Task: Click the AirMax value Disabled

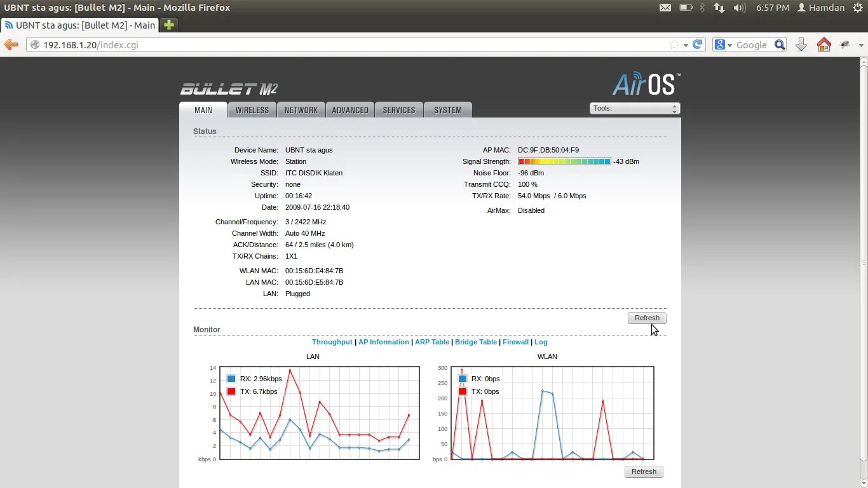Action: pos(531,210)
